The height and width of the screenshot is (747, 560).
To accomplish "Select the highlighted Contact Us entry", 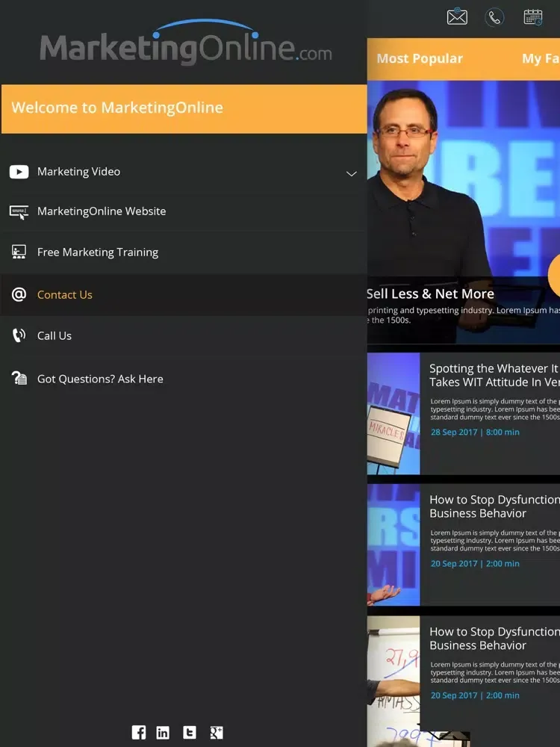I will click(x=184, y=294).
